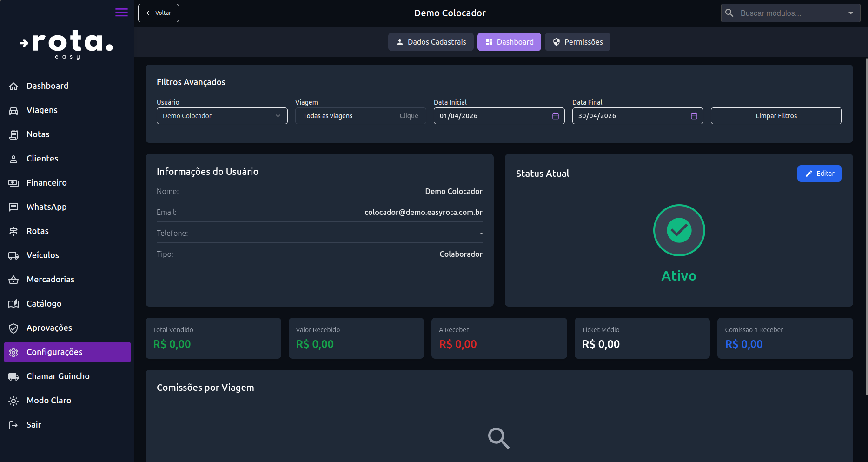Screen dimensions: 868x462
Task: Click the hamburger menu icon in sidebar
Action: tap(121, 13)
